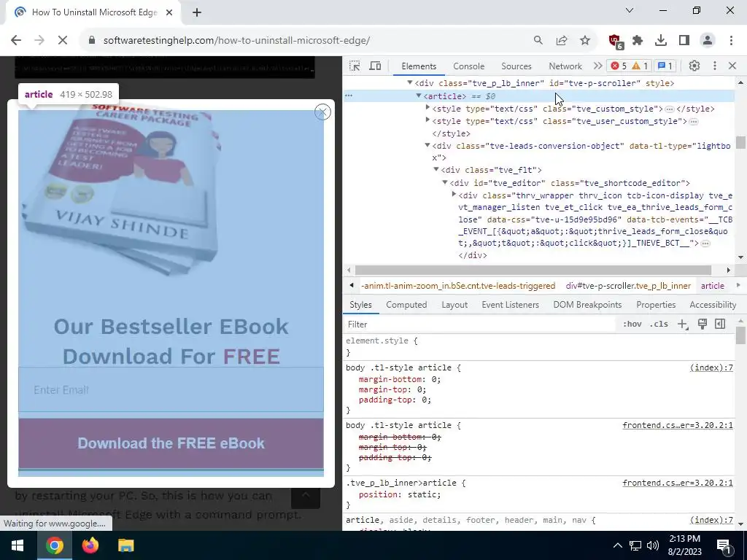This screenshot has height=560, width=747.
Task: Collapse the tve_flt div node
Action: [436, 169]
